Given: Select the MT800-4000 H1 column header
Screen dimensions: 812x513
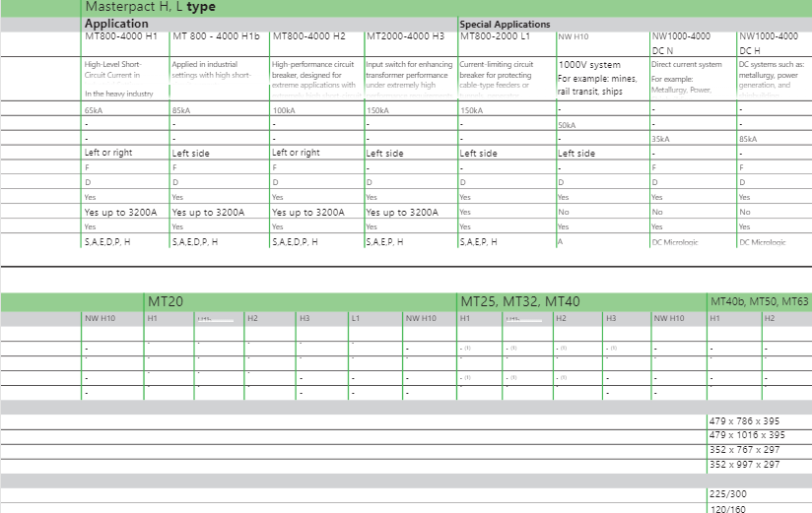Looking at the screenshot, I should (121, 36).
